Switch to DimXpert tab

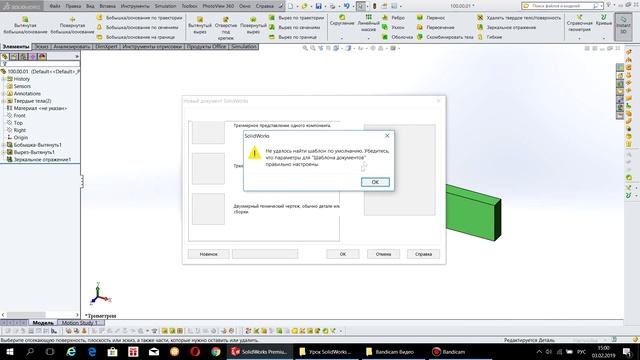(106, 47)
